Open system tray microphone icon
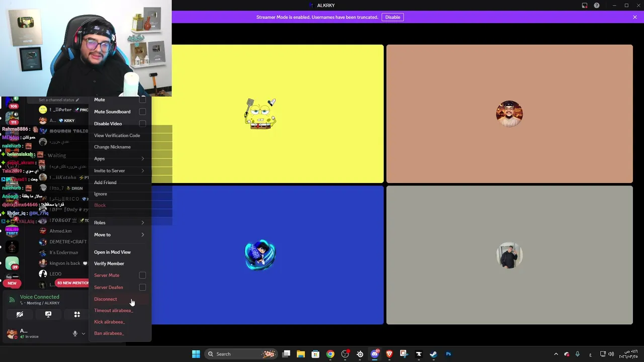Screen dimensions: 644x362 click(578, 354)
